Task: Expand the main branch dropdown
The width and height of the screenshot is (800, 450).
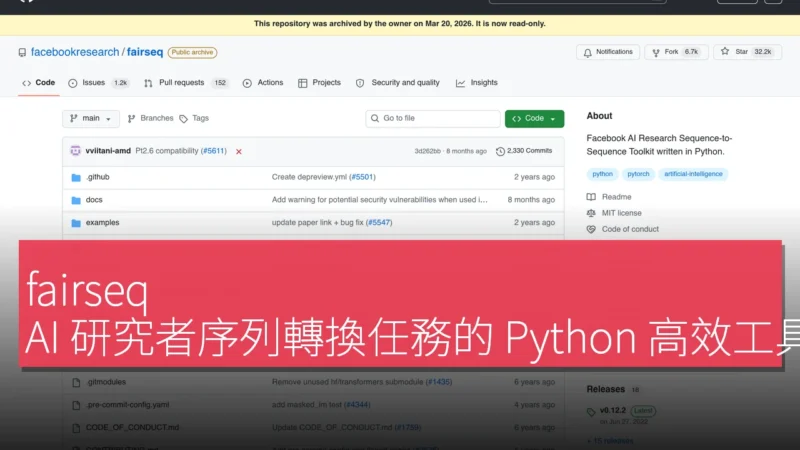Action: [91, 118]
